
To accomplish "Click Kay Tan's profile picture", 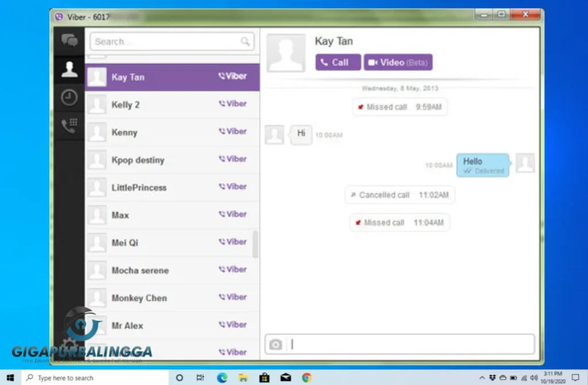I will [x=285, y=52].
